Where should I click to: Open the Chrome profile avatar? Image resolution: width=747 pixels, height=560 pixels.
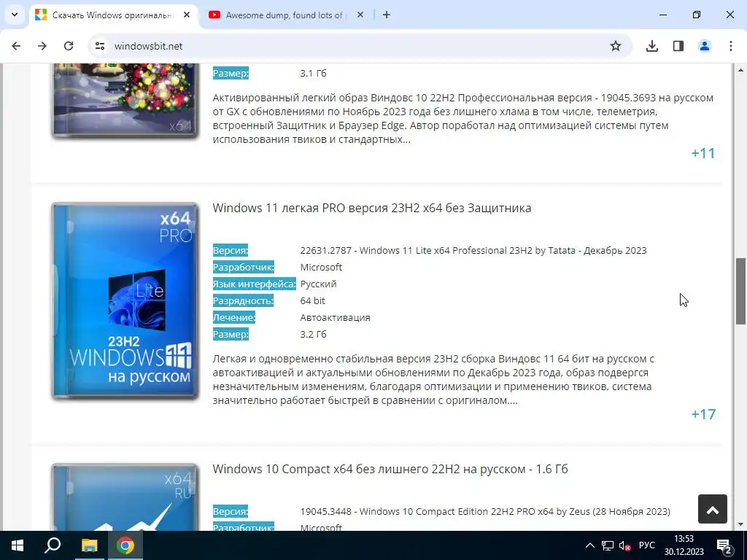[704, 46]
